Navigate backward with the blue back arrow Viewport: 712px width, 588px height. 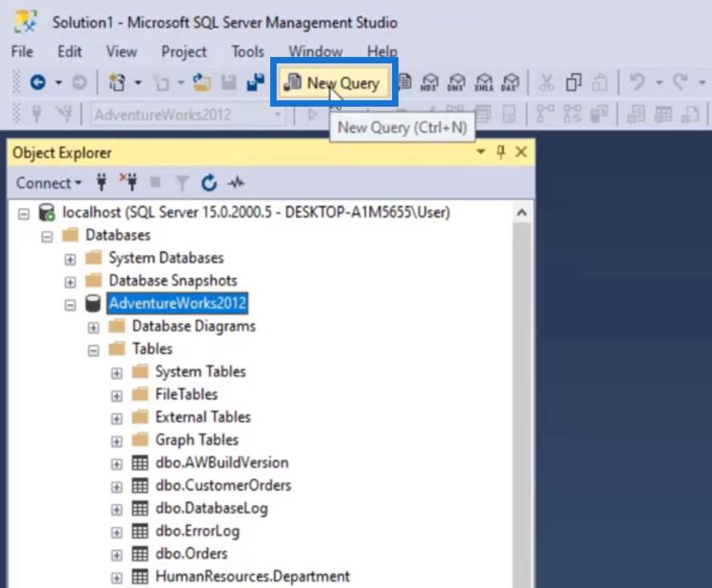(x=38, y=83)
